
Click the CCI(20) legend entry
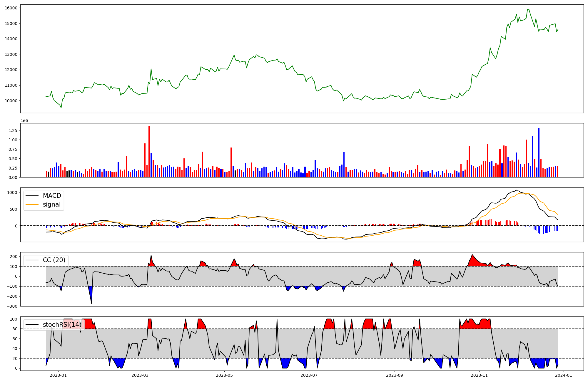point(54,260)
